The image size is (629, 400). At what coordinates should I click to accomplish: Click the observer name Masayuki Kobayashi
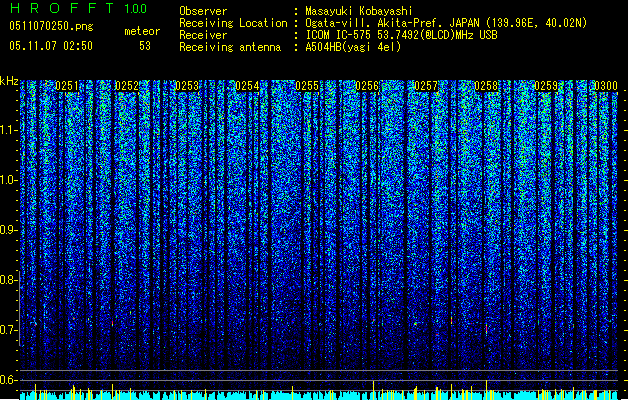pyautogui.click(x=359, y=11)
